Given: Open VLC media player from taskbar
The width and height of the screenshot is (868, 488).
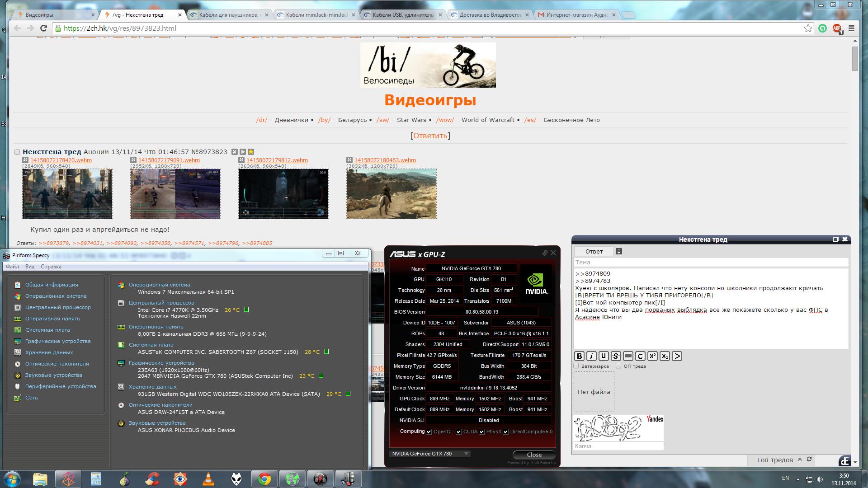Looking at the screenshot, I should pyautogui.click(x=208, y=479).
